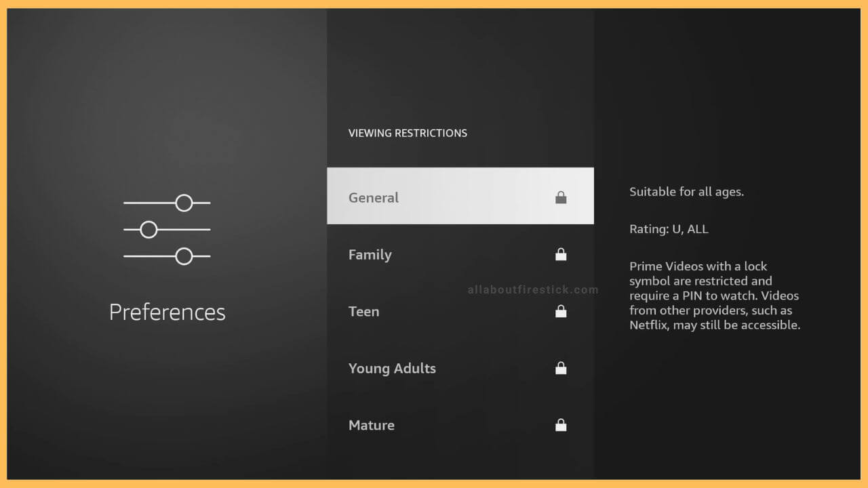Select the General viewing restriction label
The width and height of the screenshot is (868, 488).
click(x=374, y=198)
